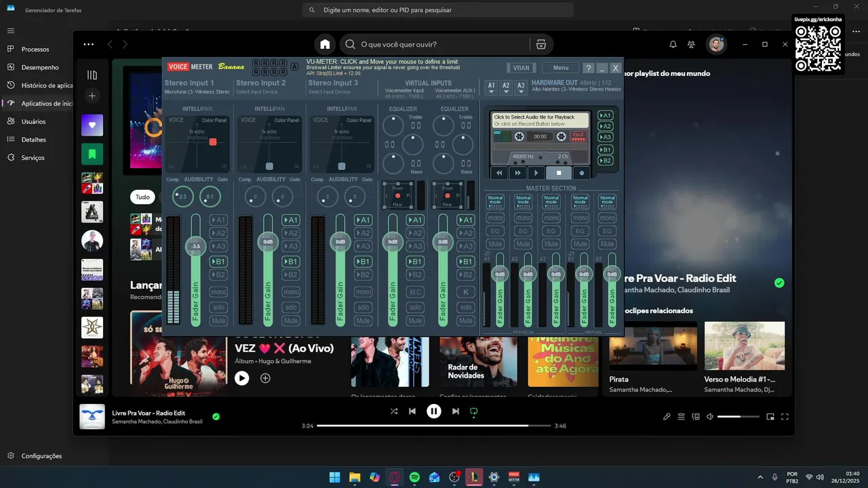Toggle B1 routing on Stereo Input 1

pyautogui.click(x=218, y=262)
